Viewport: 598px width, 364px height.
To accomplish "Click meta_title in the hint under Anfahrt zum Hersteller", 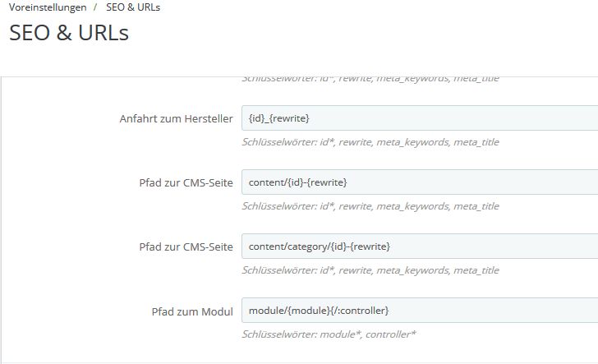I will tap(476, 142).
